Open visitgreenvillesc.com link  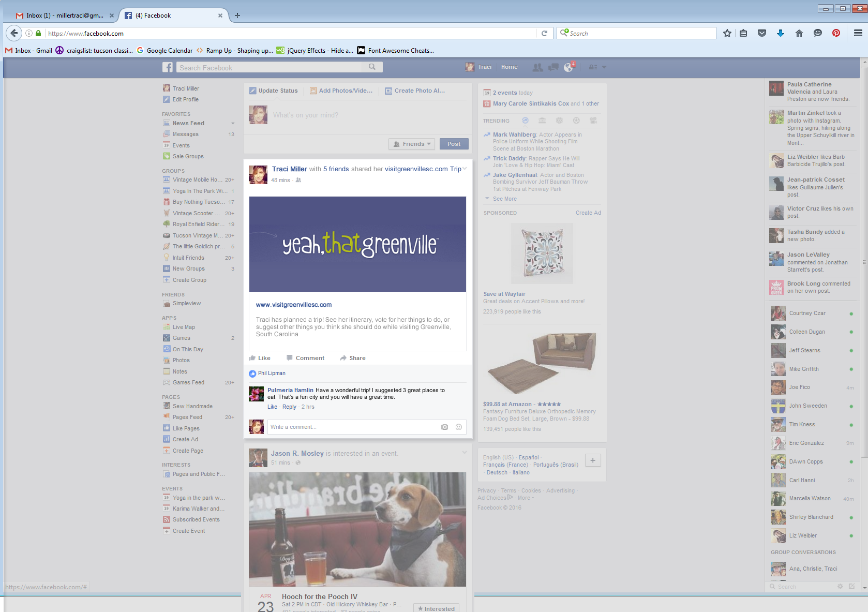click(x=294, y=305)
